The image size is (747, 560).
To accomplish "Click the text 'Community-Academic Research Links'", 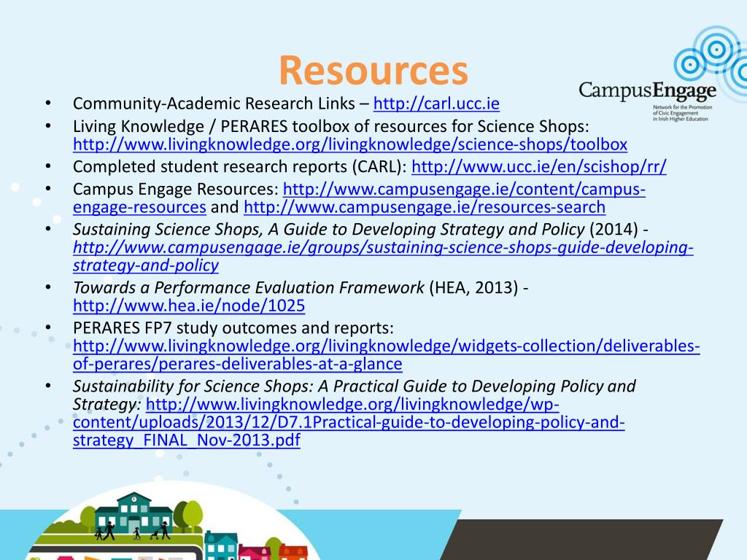I will [x=214, y=104].
